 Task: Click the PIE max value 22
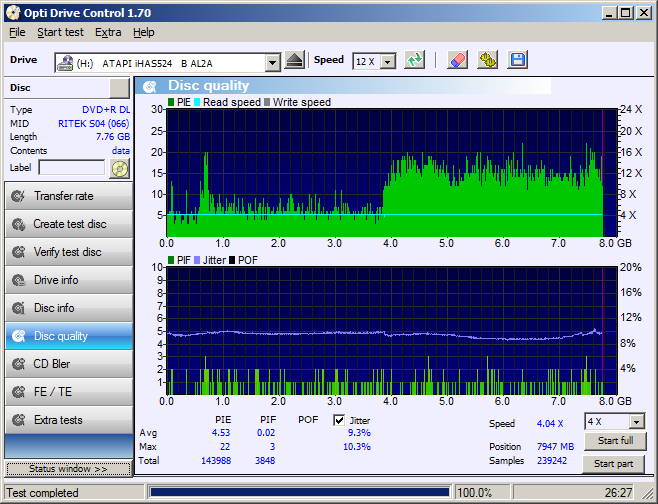pos(225,447)
